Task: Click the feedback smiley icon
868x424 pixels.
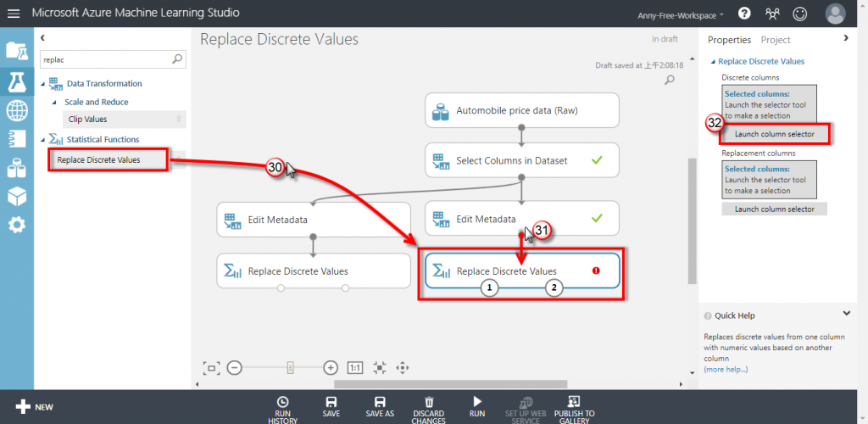Action: click(x=799, y=14)
